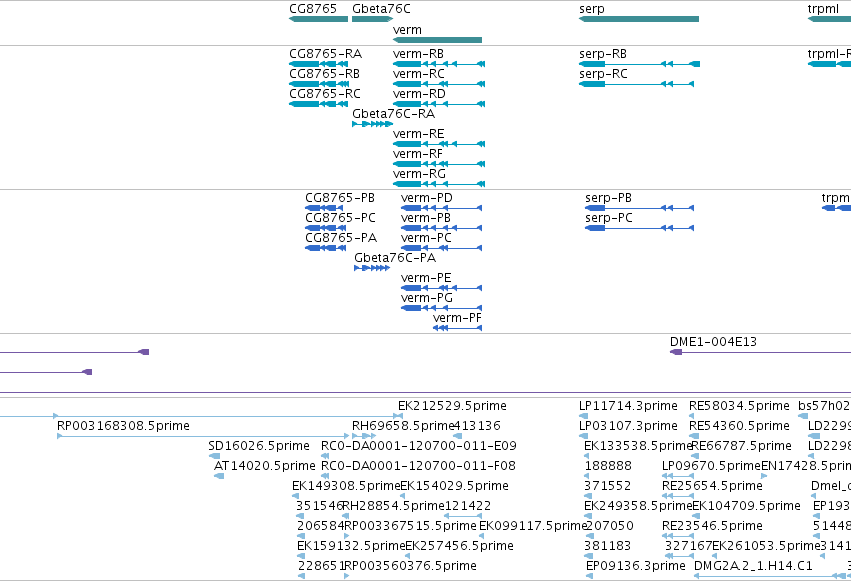Select transcript CG8765-RC
851x581 pixels.
click(319, 104)
